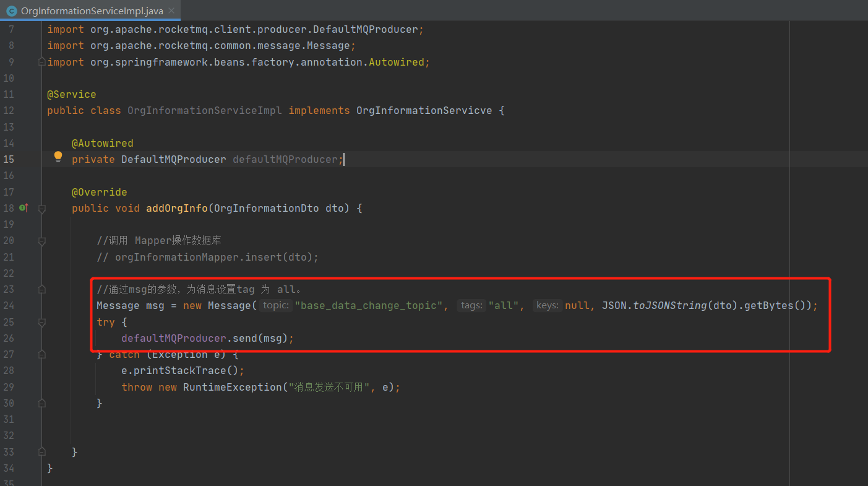Click the fold marker beside the catch line
Viewport: 868px width, 486px height.
[42, 355]
